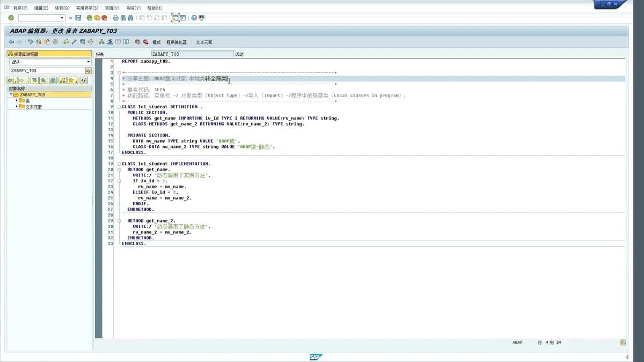This screenshot has height=362, width=644.
Task: Click the object hierarchy icon in browser
Action: 62,80
